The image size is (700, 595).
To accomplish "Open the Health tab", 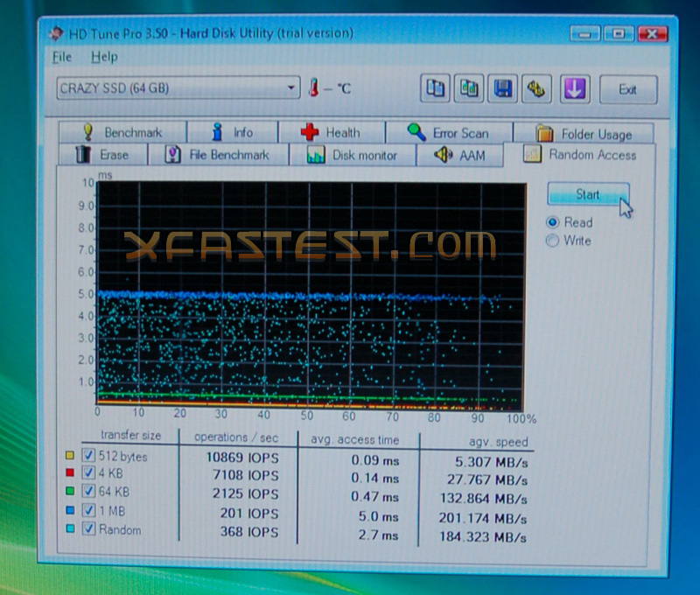I will point(332,133).
